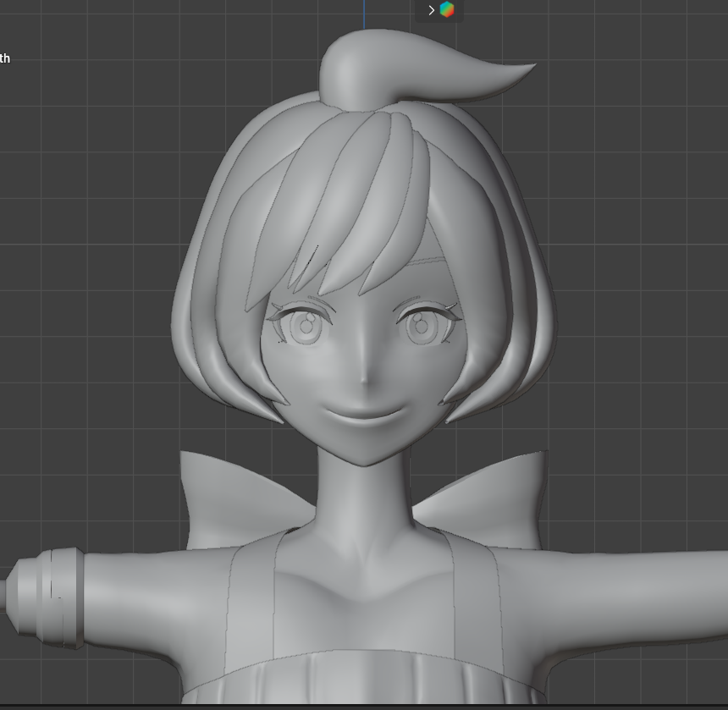Click the colorful MatCap sphere preview icon
This screenshot has width=728, height=710.
point(446,9)
